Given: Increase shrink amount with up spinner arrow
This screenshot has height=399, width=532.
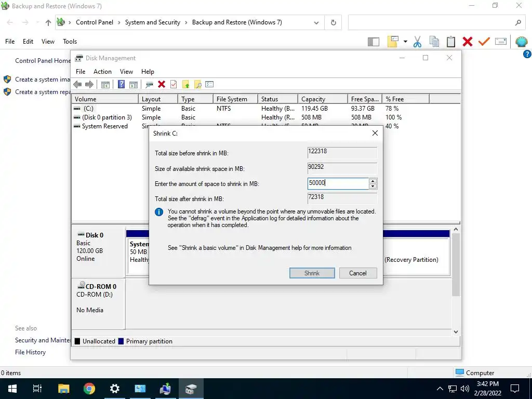Looking at the screenshot, I should (x=373, y=181).
